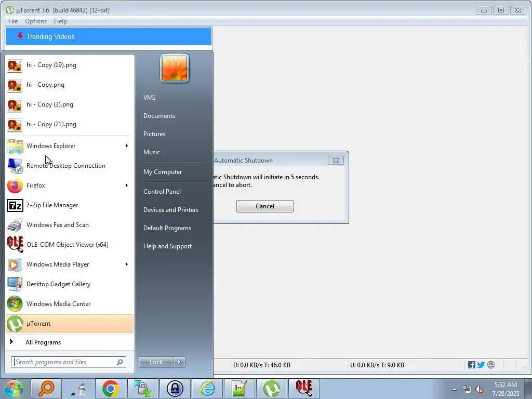Click the network tray icon

click(467, 390)
